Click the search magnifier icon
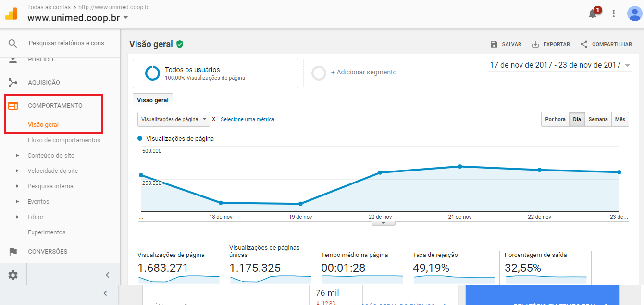 13,43
